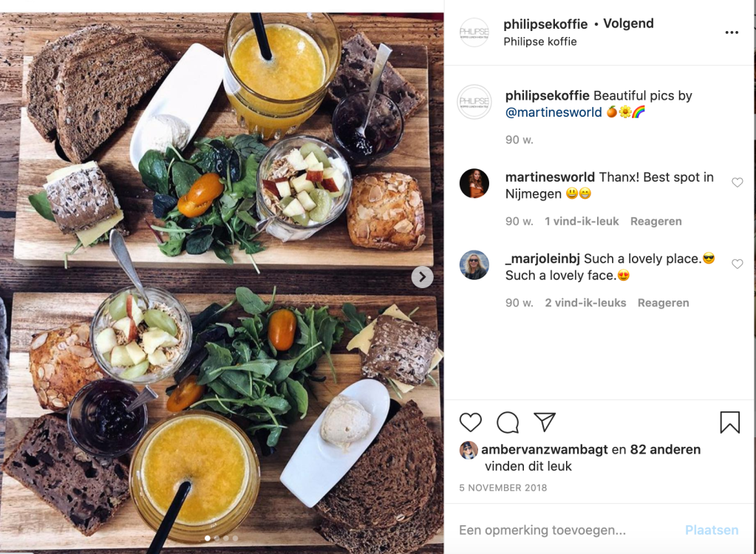Open the three-dot more options menu
756x554 pixels.
732,33
